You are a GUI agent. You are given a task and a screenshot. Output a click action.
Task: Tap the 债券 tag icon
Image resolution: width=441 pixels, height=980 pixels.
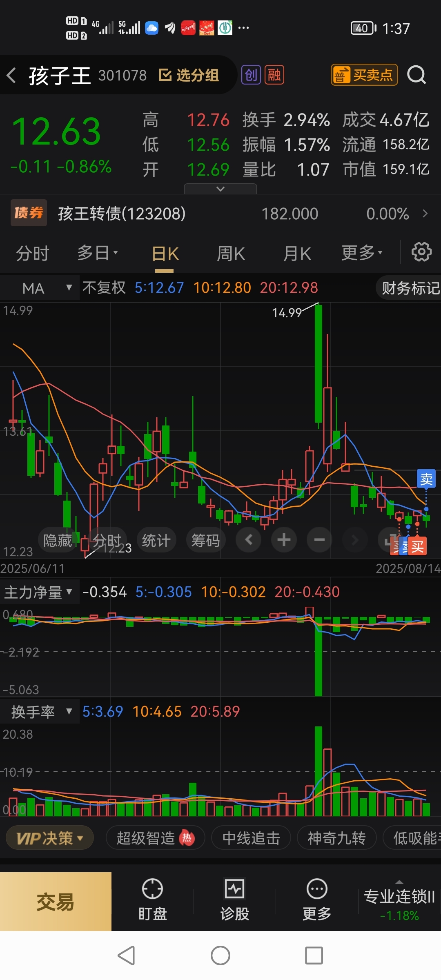(29, 213)
